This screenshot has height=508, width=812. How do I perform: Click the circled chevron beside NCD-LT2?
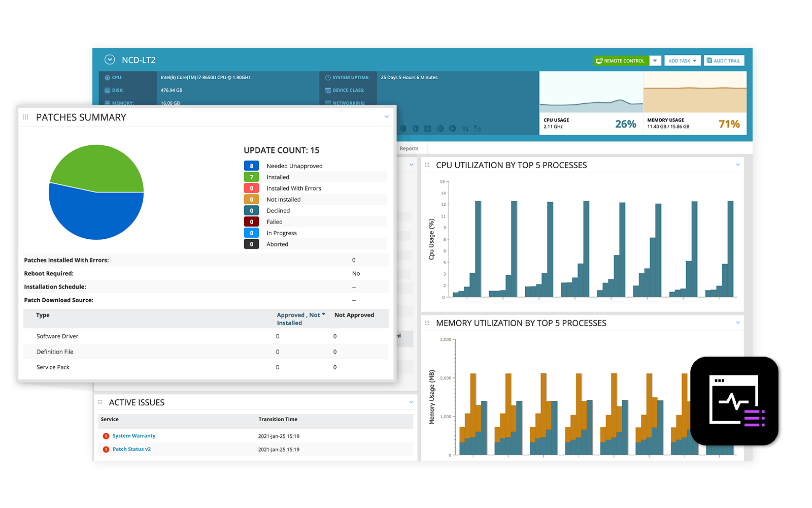coord(110,60)
